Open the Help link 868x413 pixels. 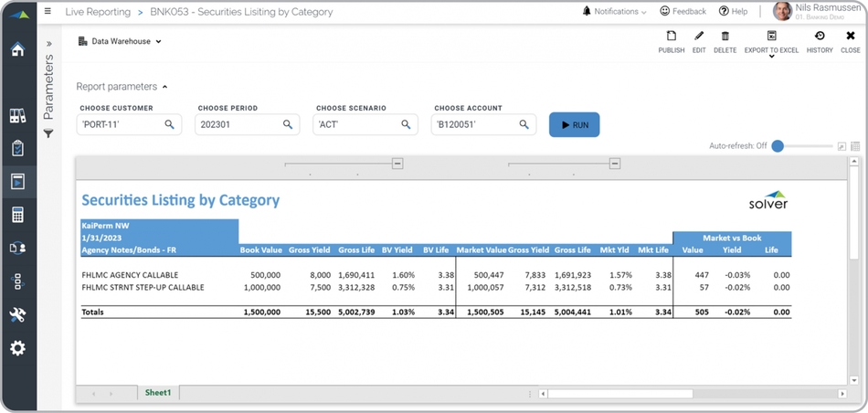point(733,12)
